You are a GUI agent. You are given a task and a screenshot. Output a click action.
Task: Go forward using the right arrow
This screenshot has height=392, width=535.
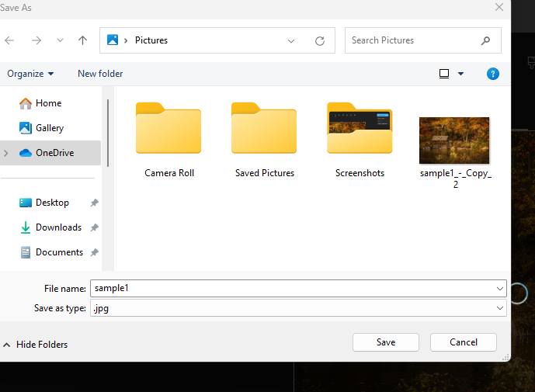tap(36, 40)
